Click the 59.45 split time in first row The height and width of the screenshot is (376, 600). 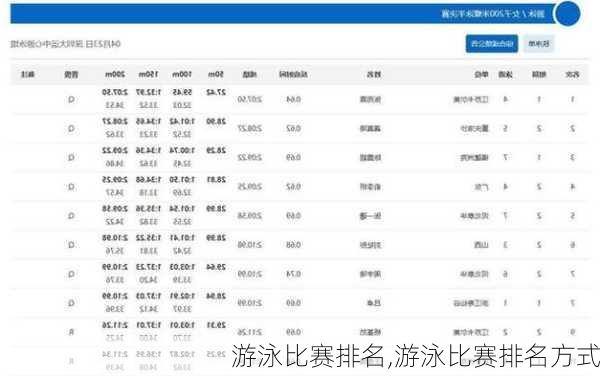[182, 92]
